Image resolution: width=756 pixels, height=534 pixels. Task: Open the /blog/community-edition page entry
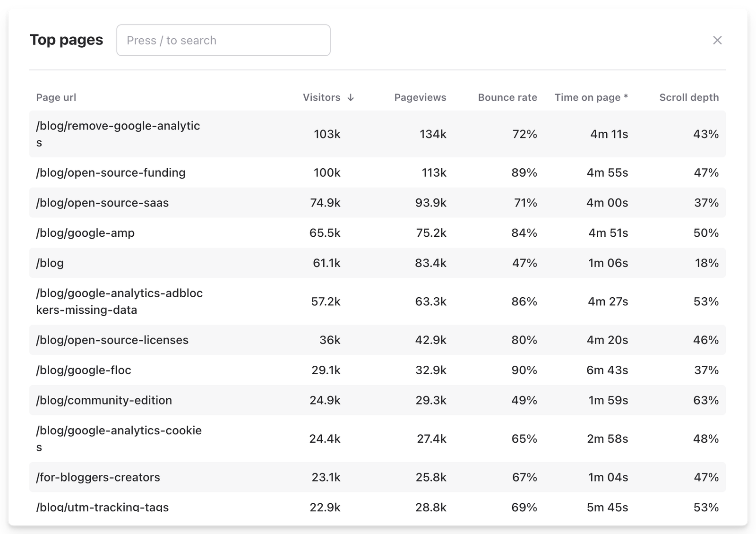point(104,400)
